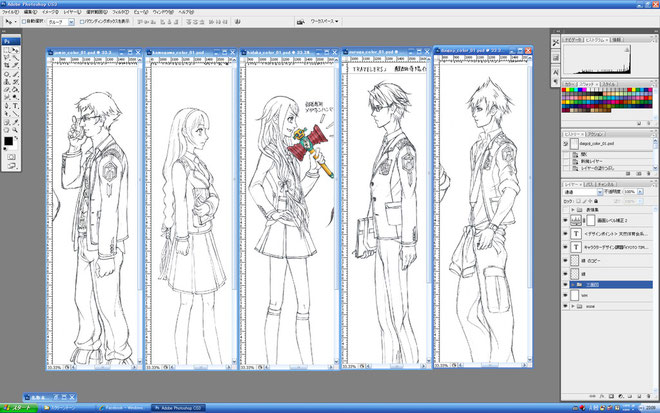Toggle Quick Mask mode in the toolbox
The image size is (660, 413).
tap(11, 157)
